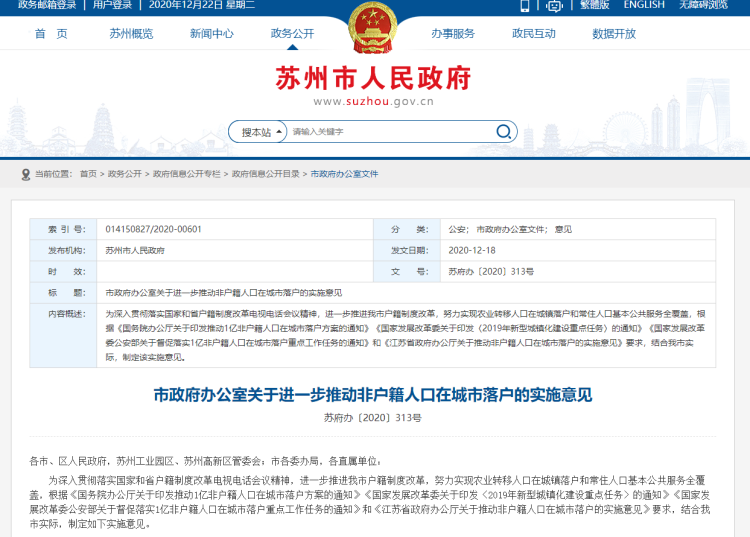Switch to 繁體版 version
Screen dimensions: 750x537
click(x=595, y=5)
